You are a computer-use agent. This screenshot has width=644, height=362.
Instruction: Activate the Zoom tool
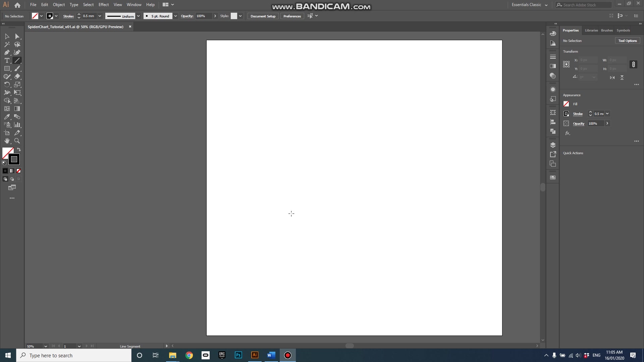17,141
